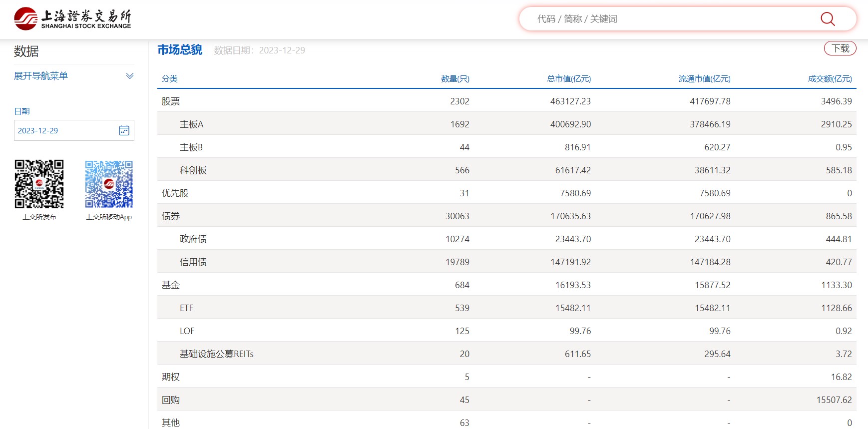868x429 pixels.
Task: Expand the 展开导航菜单 chevron arrow
Action: pos(129,76)
